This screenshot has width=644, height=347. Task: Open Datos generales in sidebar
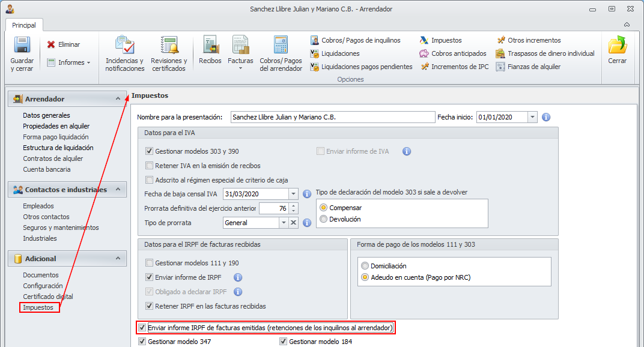coord(46,115)
